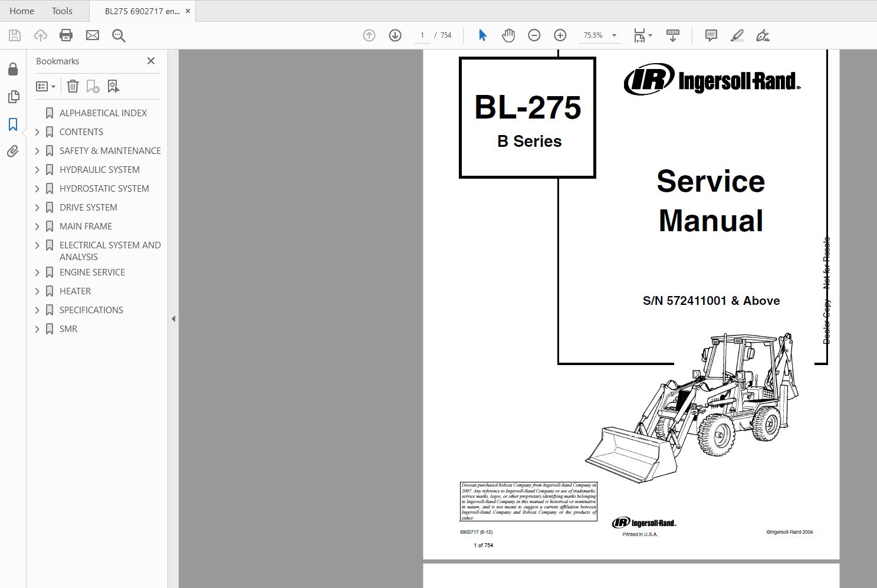Expand the DRIVE SYSTEM bookmark

(x=37, y=208)
